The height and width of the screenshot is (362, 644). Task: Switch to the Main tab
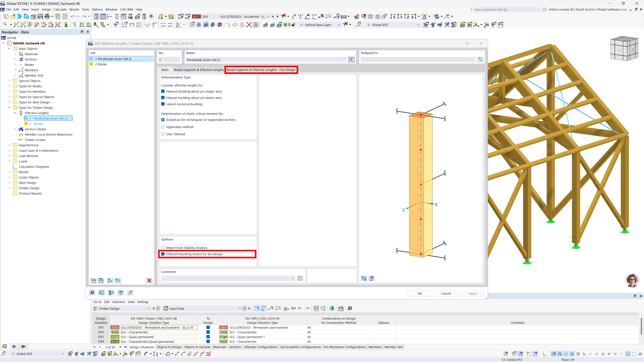165,70
